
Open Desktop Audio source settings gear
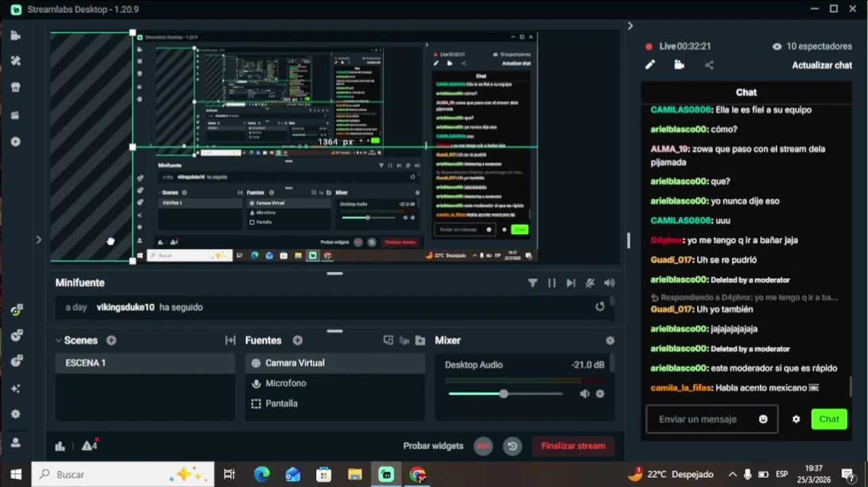click(x=600, y=394)
